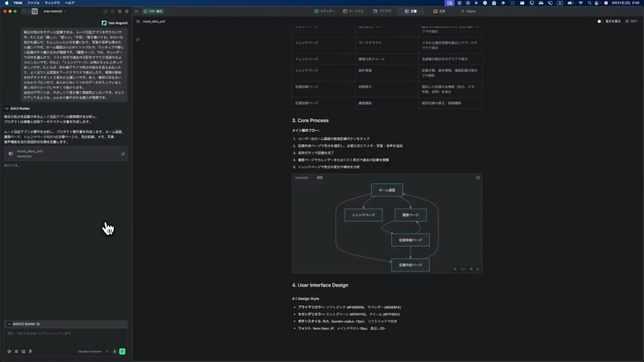Click the 履歴ページ node in diagram
644x362 pixels.
[x=411, y=215]
